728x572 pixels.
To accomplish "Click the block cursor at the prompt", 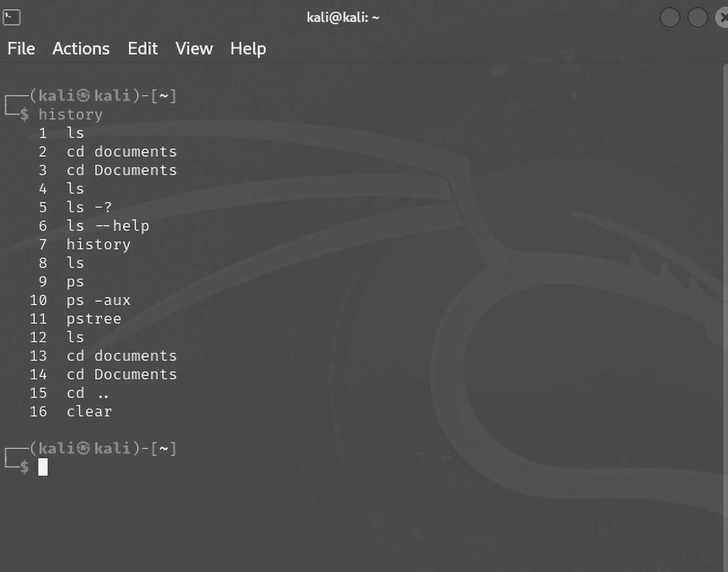I will 43,467.
